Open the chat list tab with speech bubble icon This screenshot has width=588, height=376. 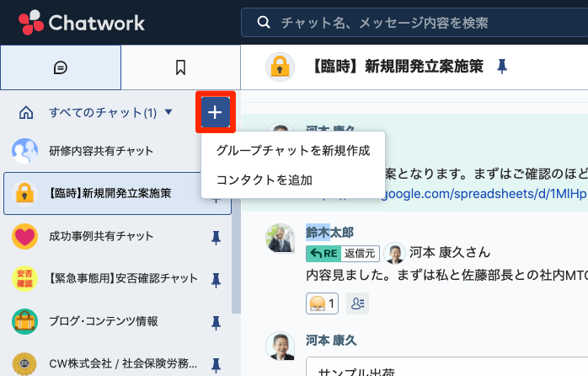tap(61, 67)
